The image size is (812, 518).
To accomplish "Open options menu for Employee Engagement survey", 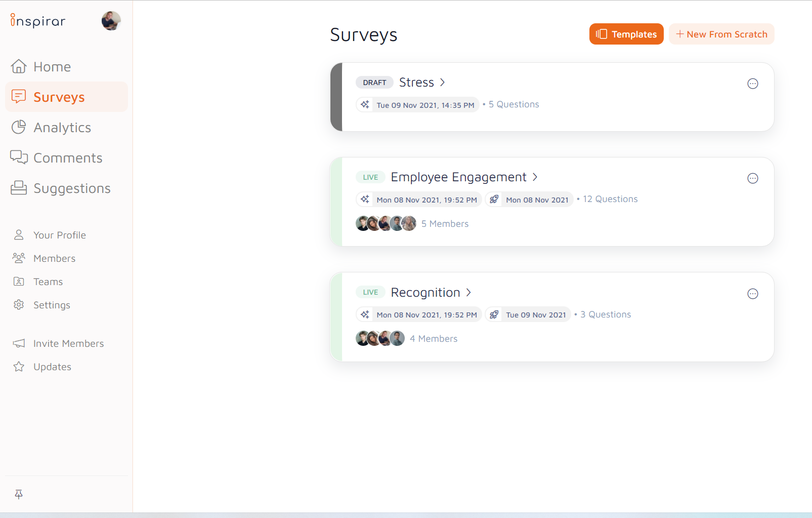I will pyautogui.click(x=752, y=178).
